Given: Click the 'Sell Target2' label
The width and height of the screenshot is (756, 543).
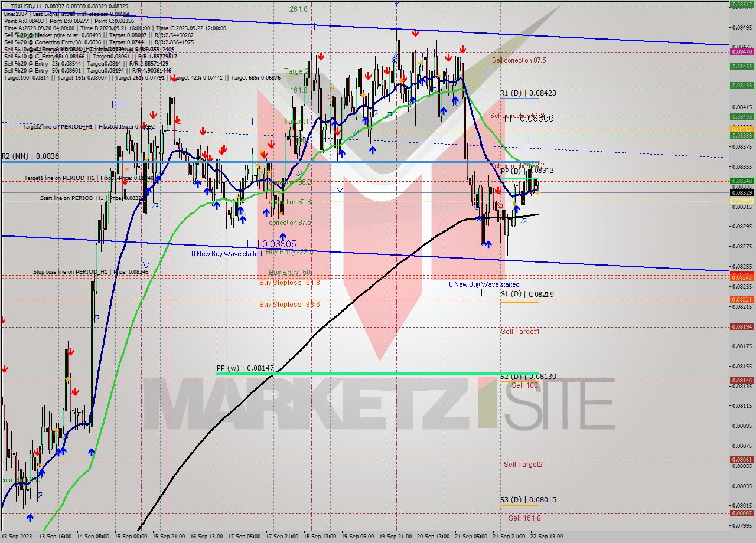Looking at the screenshot, I should [x=523, y=465].
